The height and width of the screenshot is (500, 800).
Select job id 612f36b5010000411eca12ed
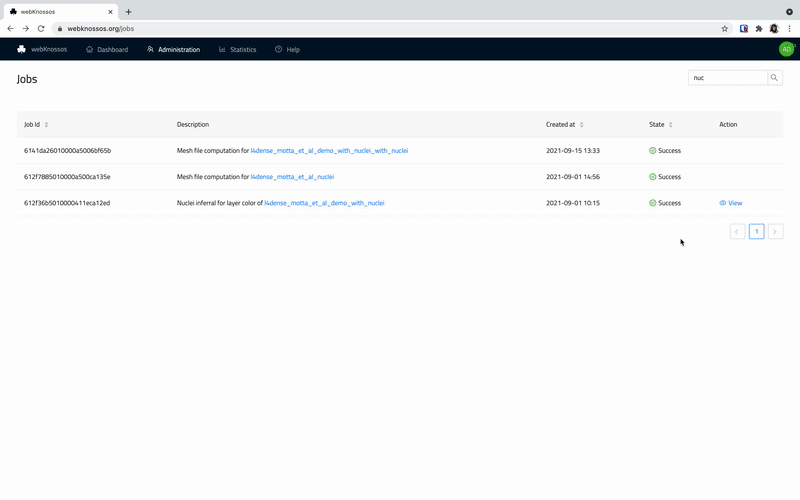(67, 203)
